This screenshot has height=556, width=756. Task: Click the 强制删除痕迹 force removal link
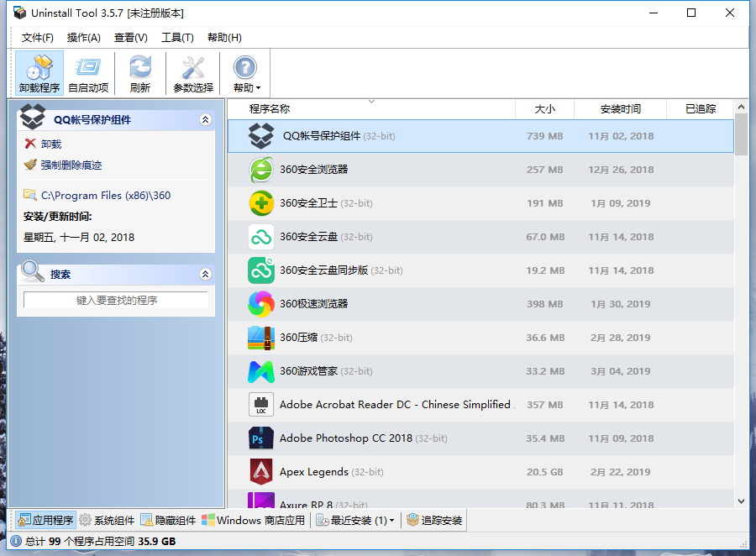coord(71,165)
